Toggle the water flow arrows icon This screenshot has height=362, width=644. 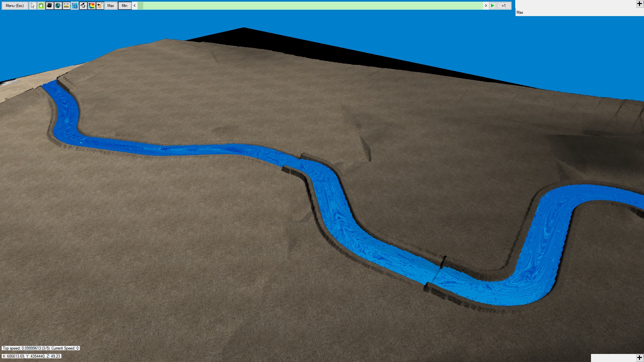point(74,6)
